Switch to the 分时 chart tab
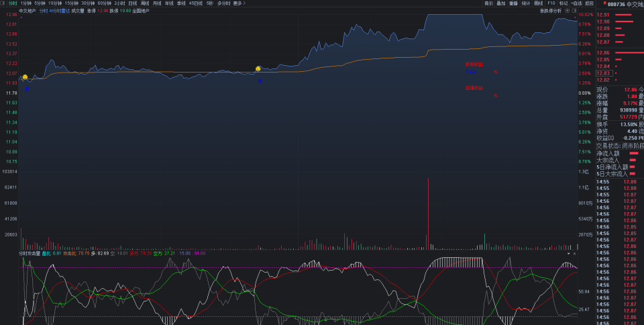644x325 pixels. coord(13,3)
